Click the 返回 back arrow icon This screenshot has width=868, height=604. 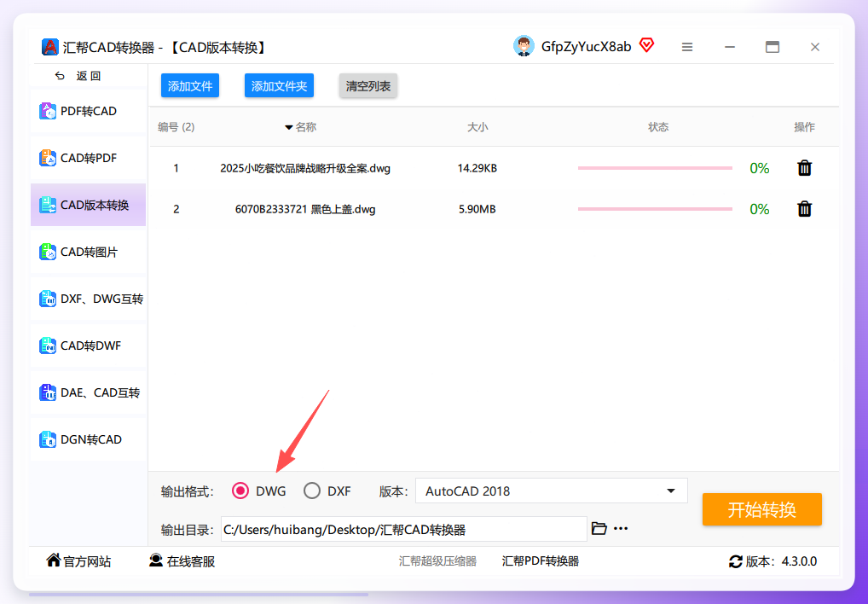pyautogui.click(x=60, y=76)
